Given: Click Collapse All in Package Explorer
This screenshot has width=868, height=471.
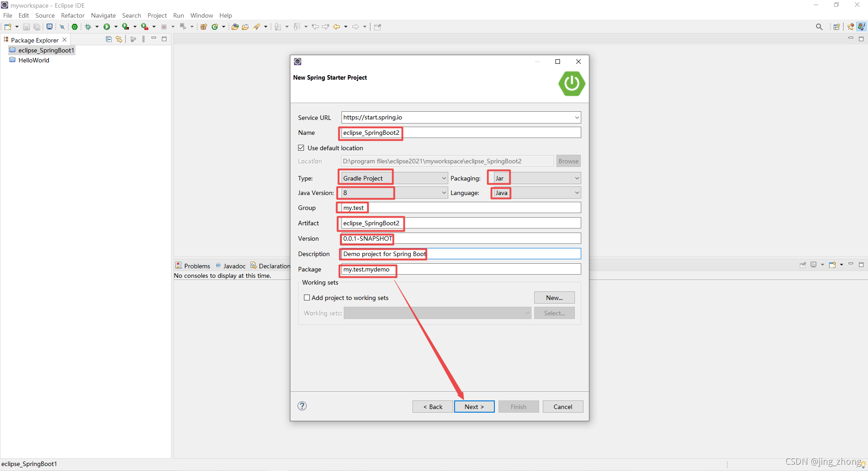Looking at the screenshot, I should click(x=109, y=39).
